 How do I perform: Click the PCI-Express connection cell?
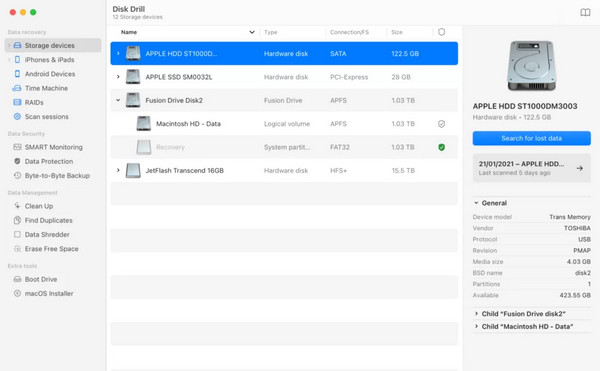[x=349, y=77]
